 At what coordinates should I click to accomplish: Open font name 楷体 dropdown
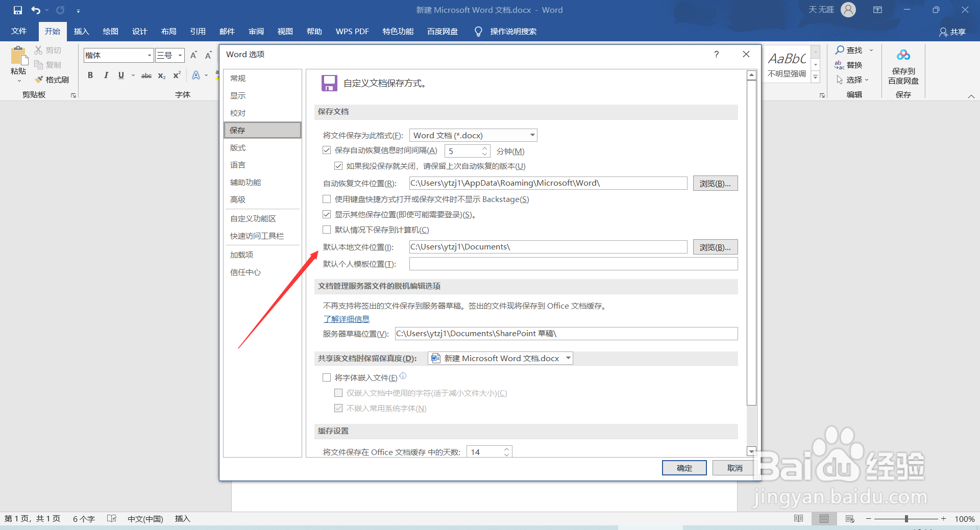click(x=150, y=55)
